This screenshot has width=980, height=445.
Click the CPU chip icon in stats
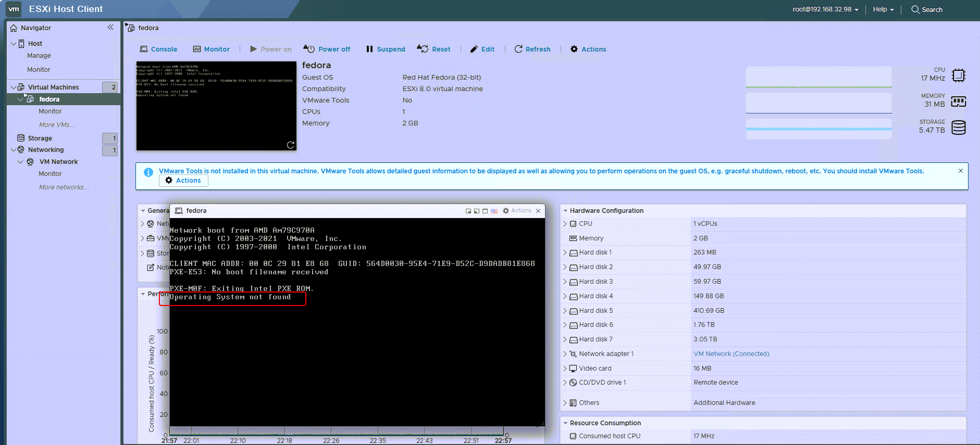pos(959,75)
